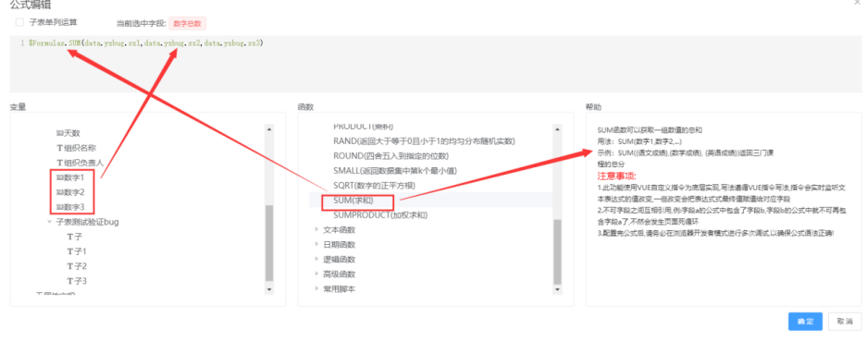Click the number-type icon beside 天数
Image resolution: width=868 pixels, height=341 pixels.
[x=60, y=133]
